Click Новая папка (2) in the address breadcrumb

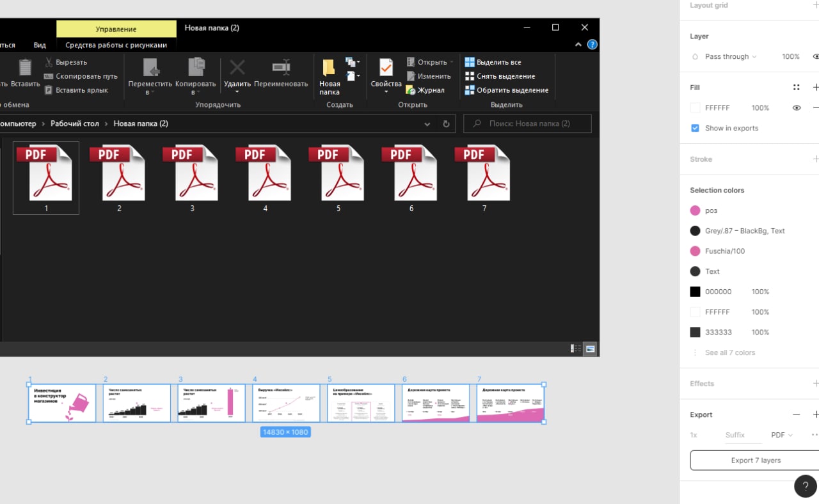(141, 123)
